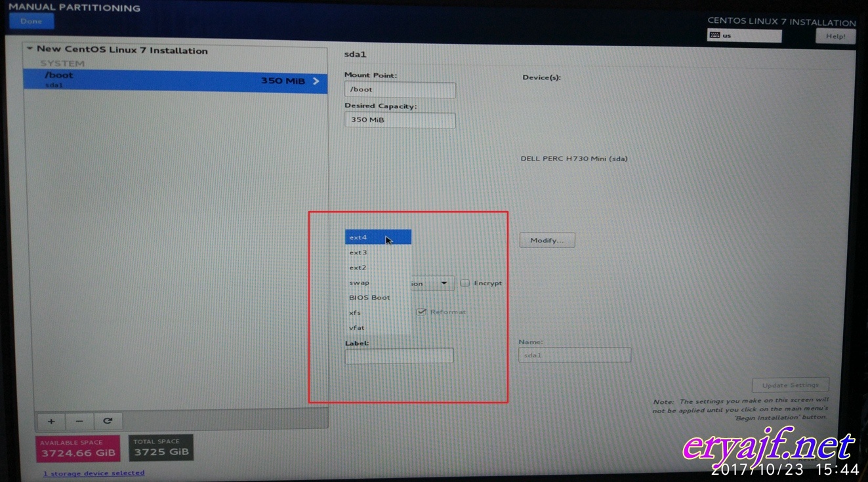Screen dimensions: 868x482
Task: Click the keyboard layout us indicator
Action: pyautogui.click(x=744, y=36)
